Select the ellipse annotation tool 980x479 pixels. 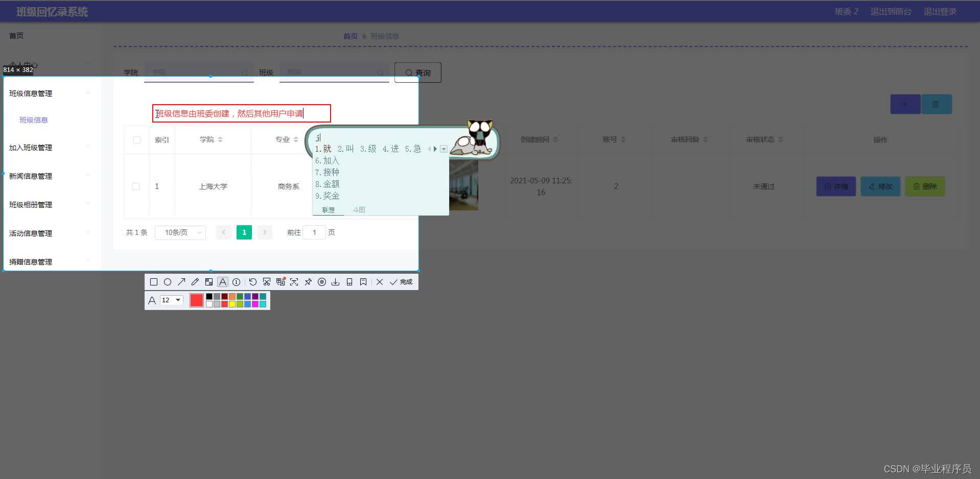point(168,282)
